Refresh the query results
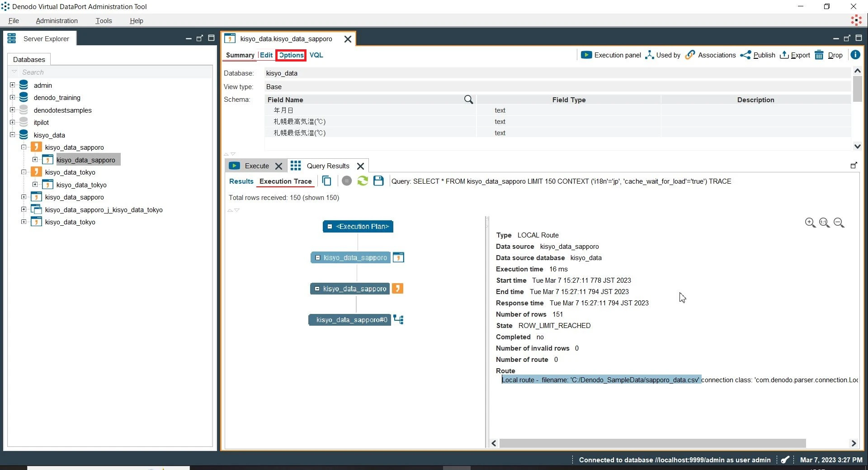Screen dimensions: 868x470 (x=363, y=181)
